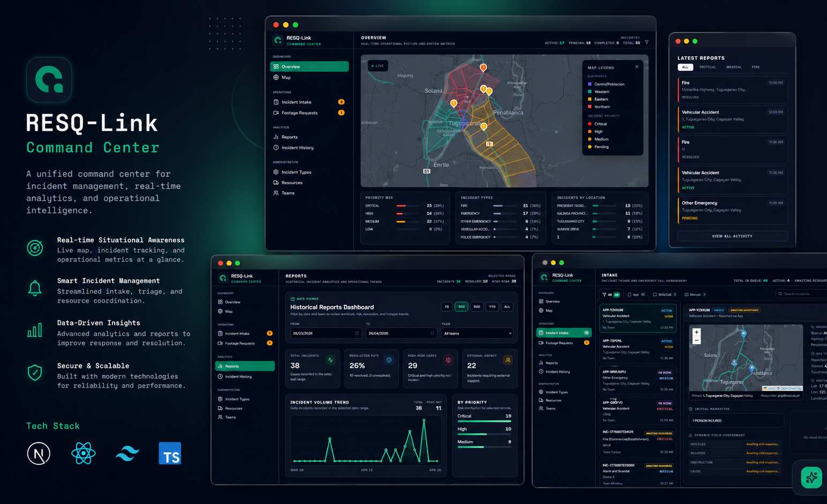Click the TypeScript icon in Tech Stack
This screenshot has width=827, height=504.
pos(170,454)
